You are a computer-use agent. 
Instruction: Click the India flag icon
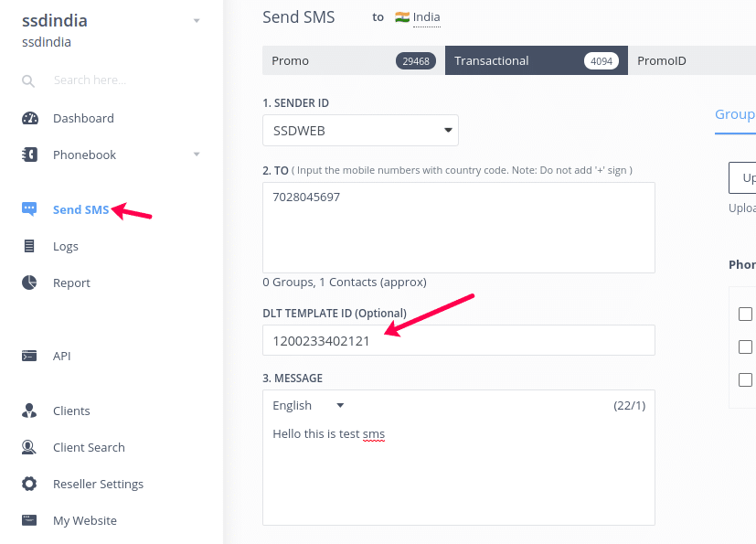click(x=402, y=17)
